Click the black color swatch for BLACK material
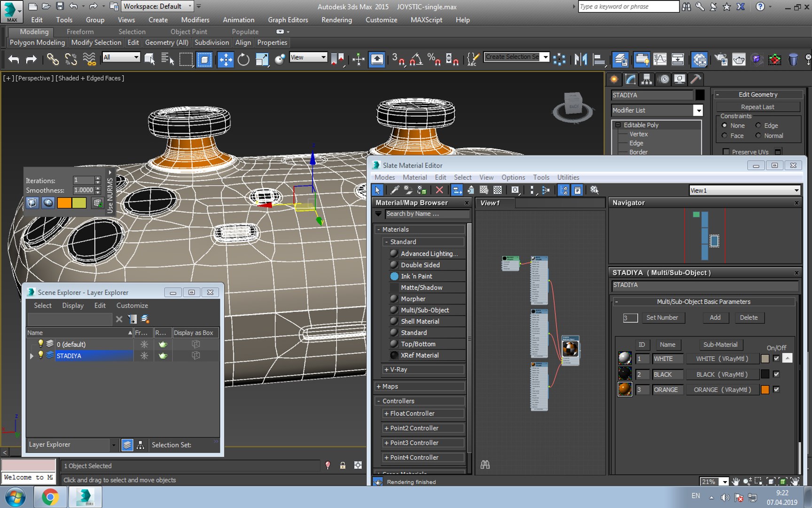The image size is (812, 508). 765,374
